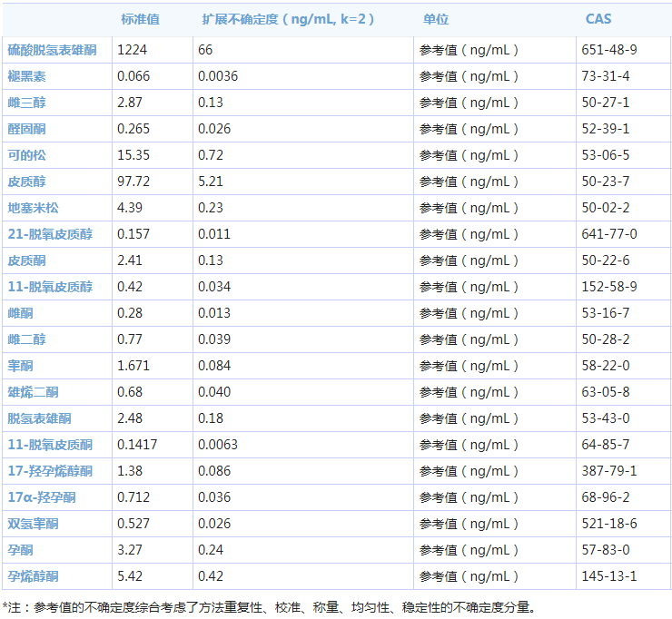This screenshot has height=619, width=672.
Task: Select uncertainty value 0.0063
Action: [218, 445]
